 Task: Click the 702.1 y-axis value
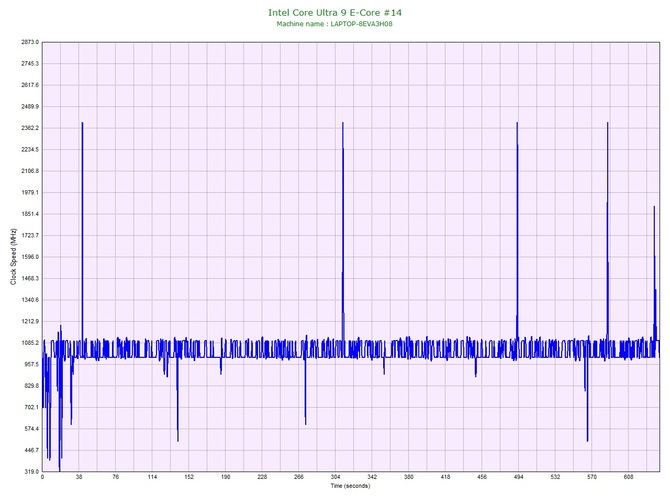click(x=31, y=407)
